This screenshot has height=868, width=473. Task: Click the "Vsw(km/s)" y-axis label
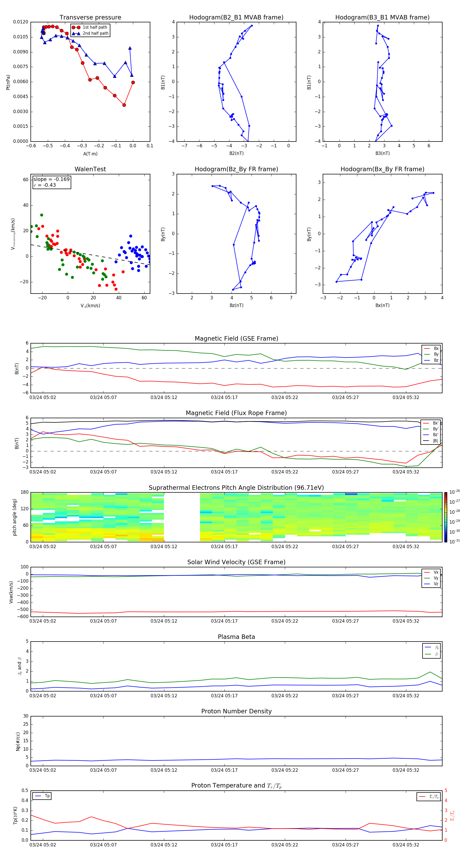(11, 592)
